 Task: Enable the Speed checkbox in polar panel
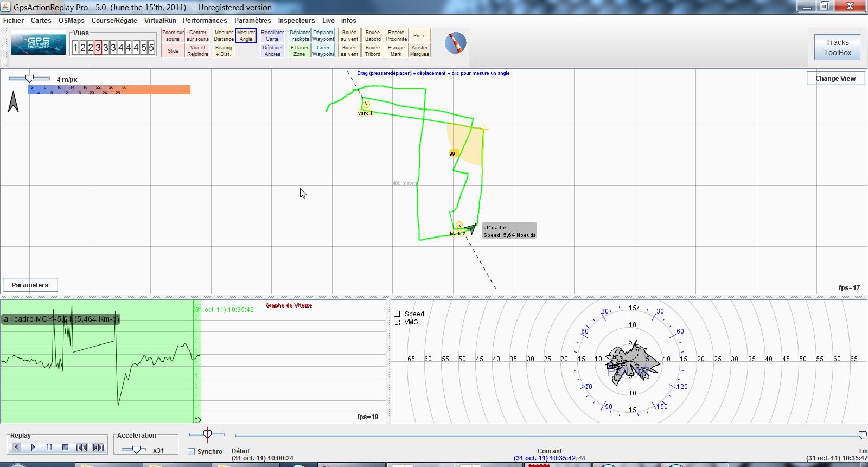pos(397,314)
